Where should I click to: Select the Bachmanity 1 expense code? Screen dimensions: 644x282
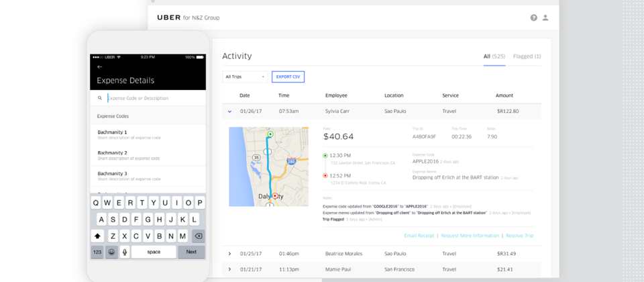pyautogui.click(x=148, y=135)
